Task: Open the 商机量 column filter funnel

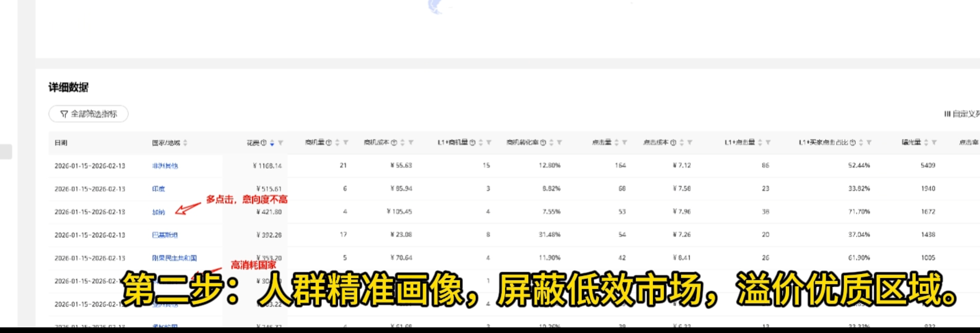Action: [346, 143]
